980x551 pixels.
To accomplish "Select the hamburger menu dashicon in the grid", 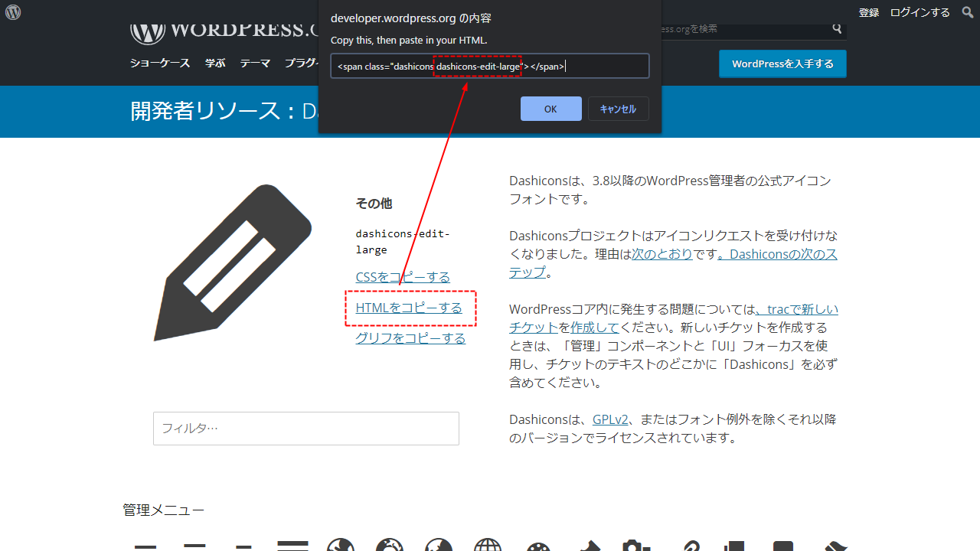I will tap(145, 546).
